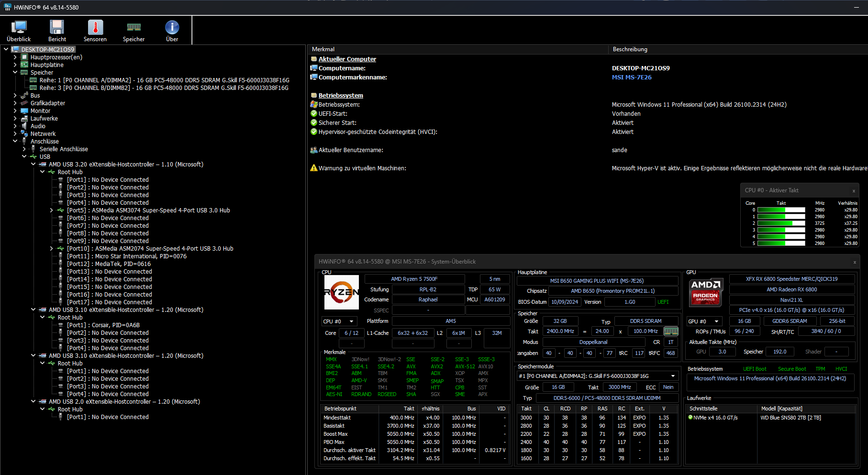Click the AMD B650 Promontory chipset field
Image resolution: width=868 pixels, height=475 pixels.
point(613,291)
